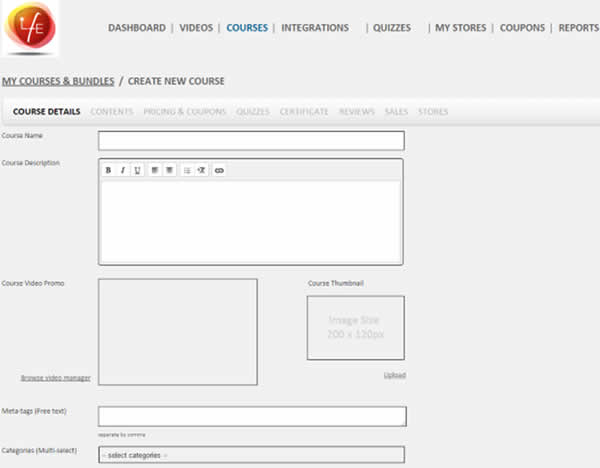Apply center alignment in description editor
This screenshot has height=468, width=600.
click(170, 170)
